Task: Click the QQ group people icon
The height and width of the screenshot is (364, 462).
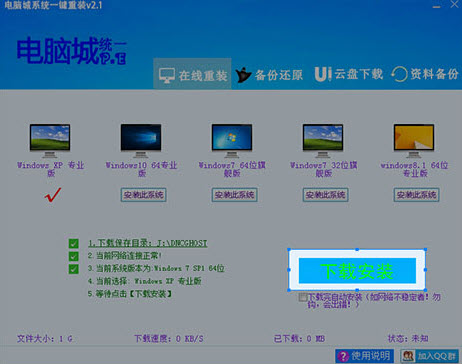Action: [408, 356]
